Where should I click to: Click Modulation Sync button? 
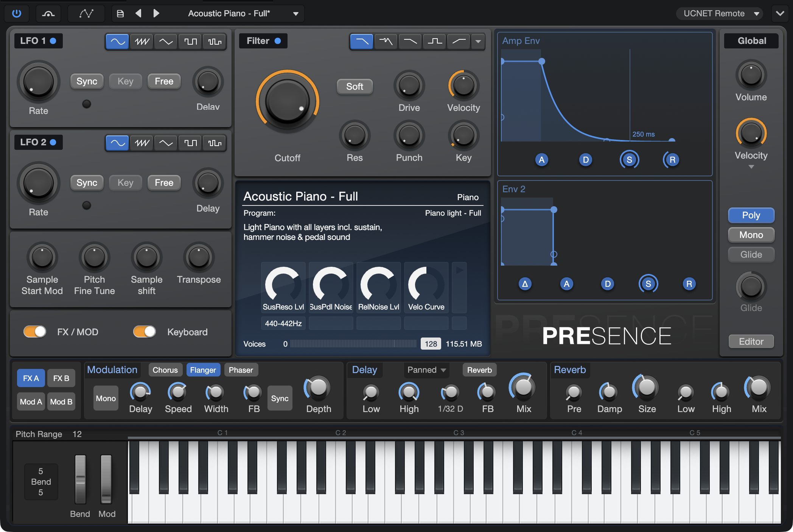tap(280, 398)
